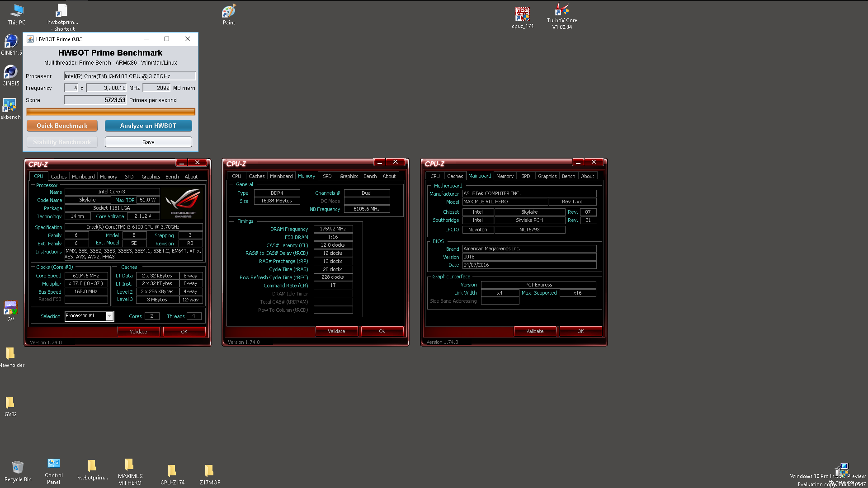Click OK in CPU tab window
The width and height of the screenshot is (868, 488).
pos(184,332)
